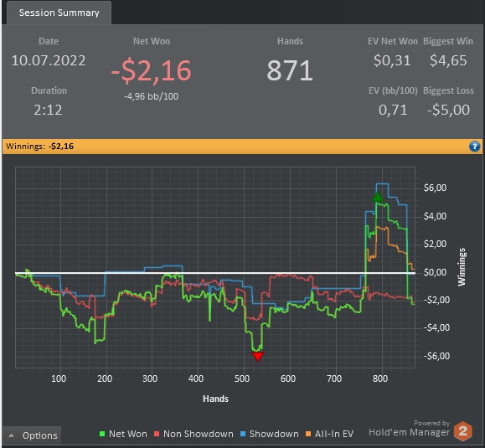
Task: Click the orange Winnings: -$2,16 bar
Action: (x=242, y=147)
